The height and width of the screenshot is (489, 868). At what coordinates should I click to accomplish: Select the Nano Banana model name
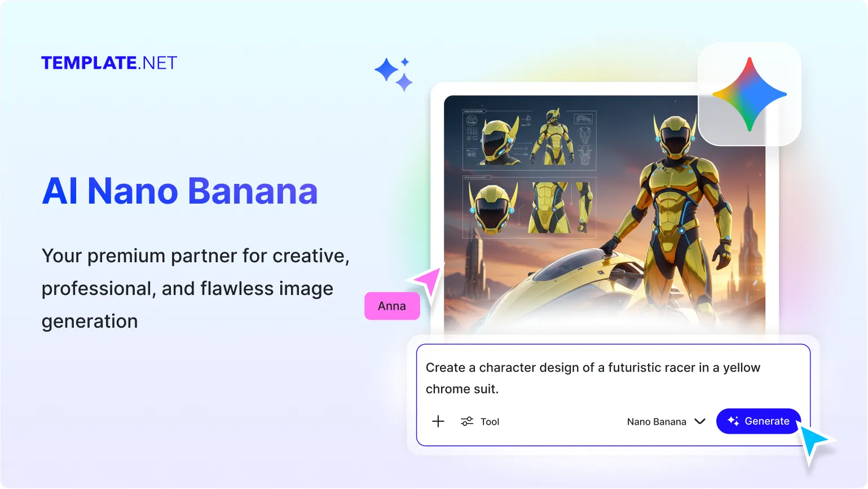coord(656,421)
